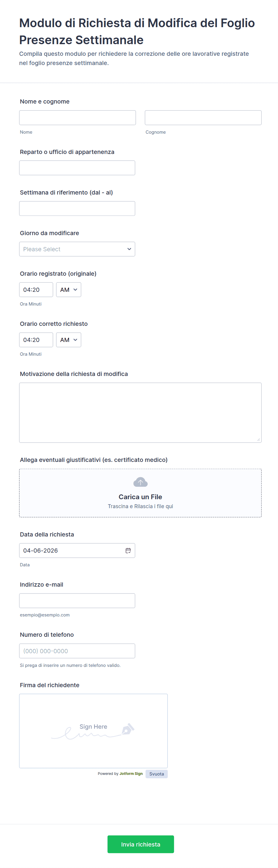
Task: Open AM/PM selector for Orario corretto richiesto
Action: (68, 340)
